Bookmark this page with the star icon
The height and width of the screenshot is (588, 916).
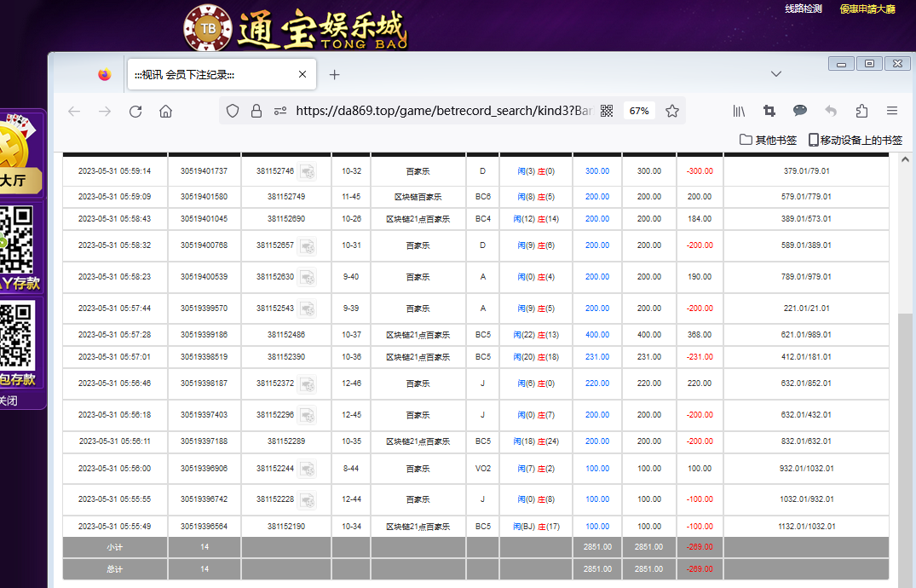click(671, 111)
